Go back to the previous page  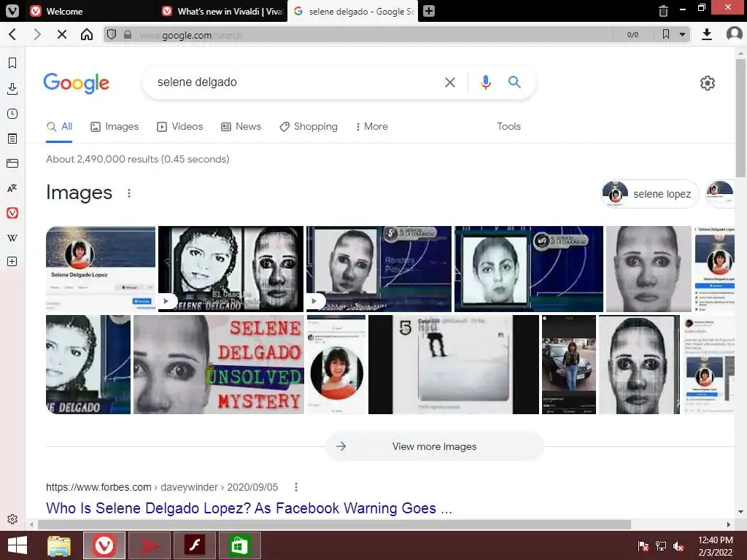point(13,34)
